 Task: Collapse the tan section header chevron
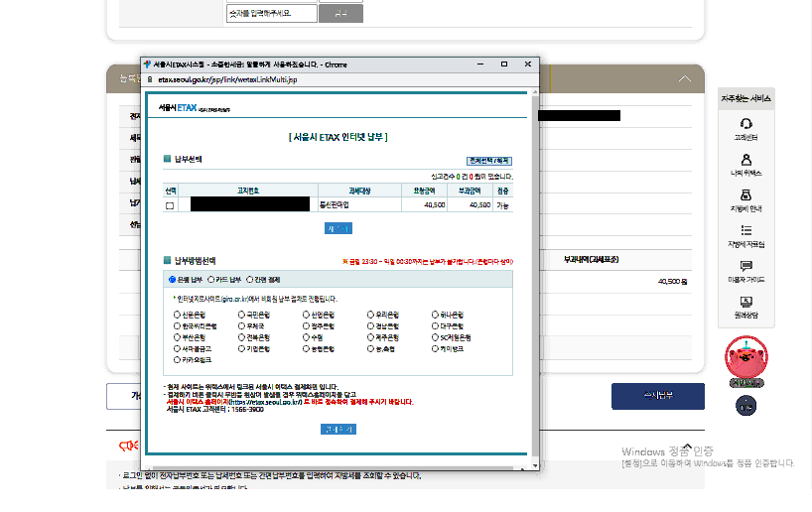tap(685, 78)
